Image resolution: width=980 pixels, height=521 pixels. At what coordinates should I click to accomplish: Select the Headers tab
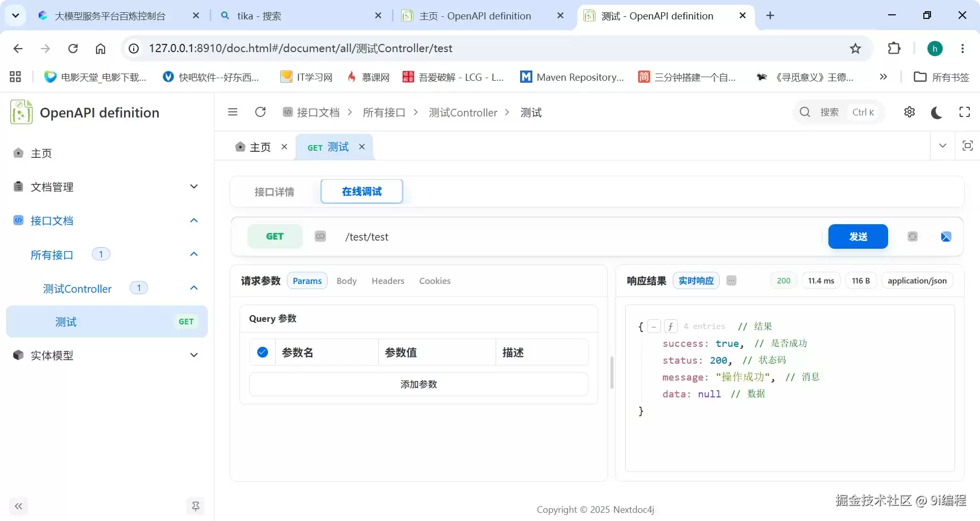(388, 280)
